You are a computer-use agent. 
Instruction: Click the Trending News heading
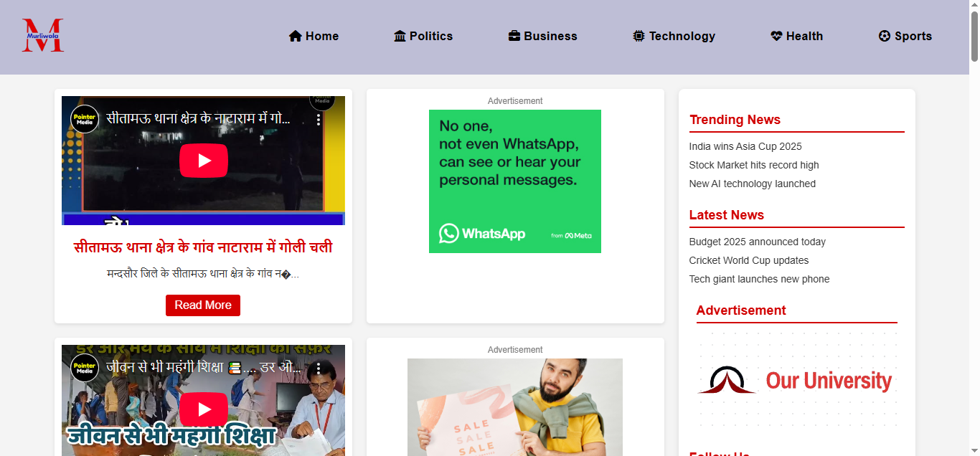click(735, 120)
